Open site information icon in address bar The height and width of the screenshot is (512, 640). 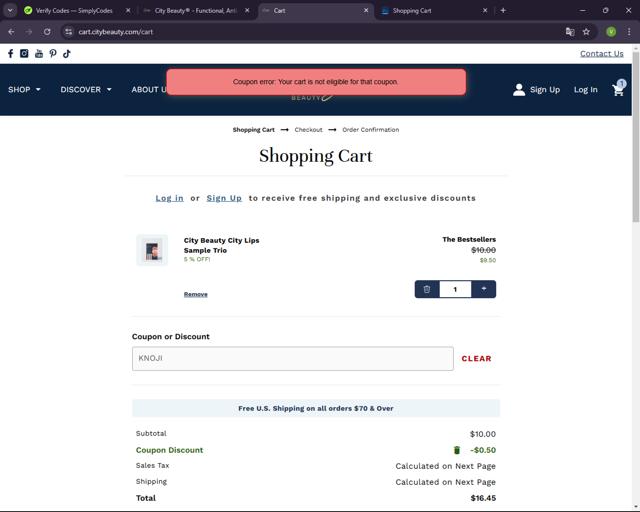click(69, 32)
